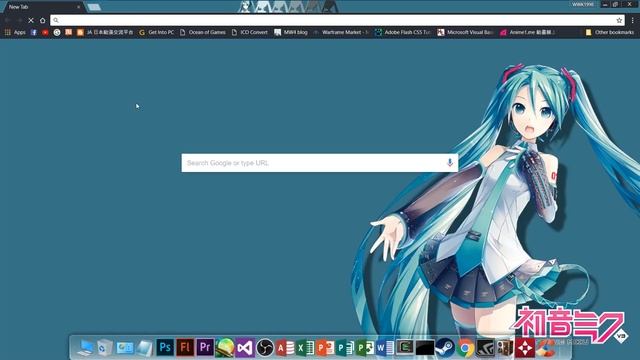This screenshot has width=640, height=360.
Task: Launch Adobe Flash from the dock
Action: coord(185,348)
